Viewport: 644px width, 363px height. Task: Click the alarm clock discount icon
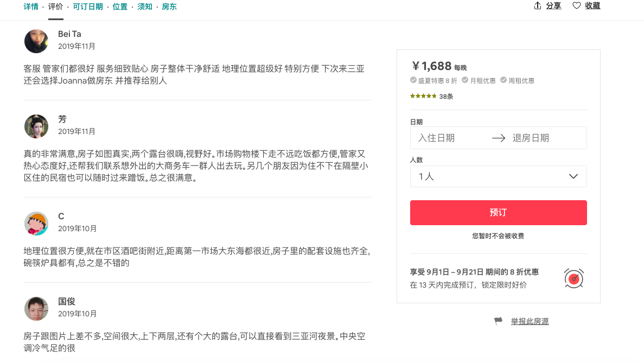click(x=573, y=278)
